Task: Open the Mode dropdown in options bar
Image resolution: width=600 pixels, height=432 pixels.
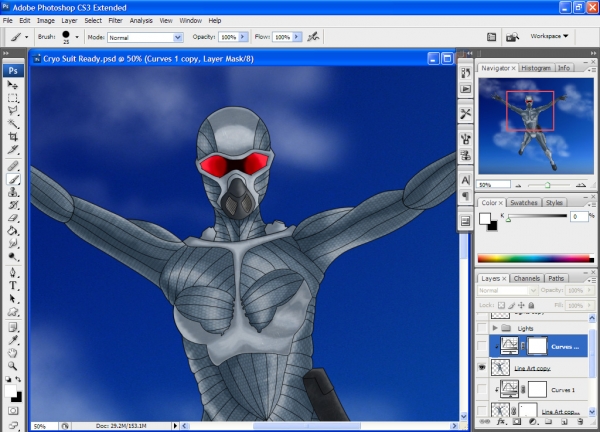Action: point(178,37)
